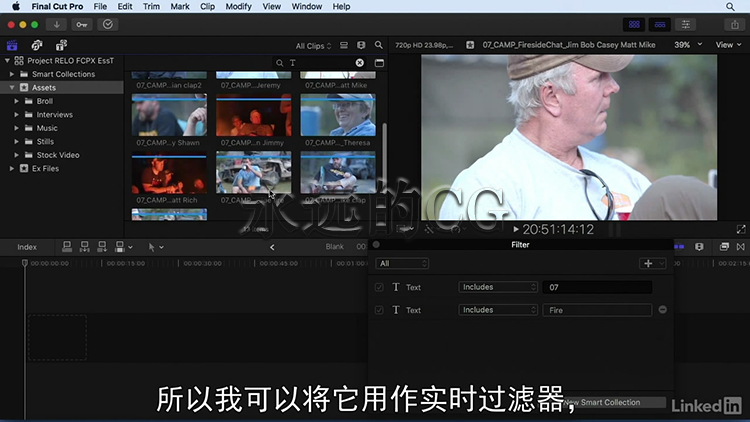The image size is (750, 422).
Task: Open the All Clips filter dropdown
Action: (313, 46)
